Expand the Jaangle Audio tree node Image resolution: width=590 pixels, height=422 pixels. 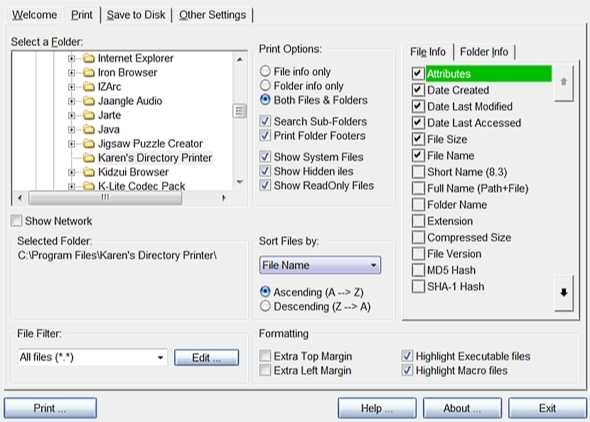pos(71,101)
